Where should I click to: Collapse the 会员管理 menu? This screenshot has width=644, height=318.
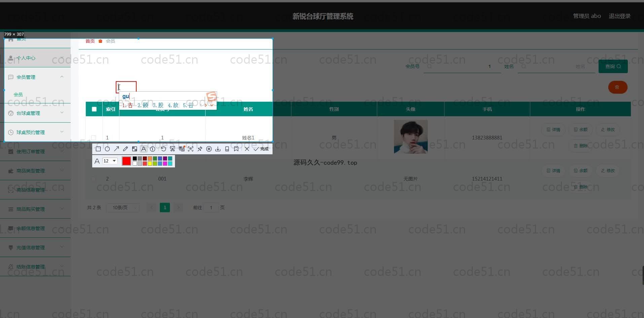[35, 77]
